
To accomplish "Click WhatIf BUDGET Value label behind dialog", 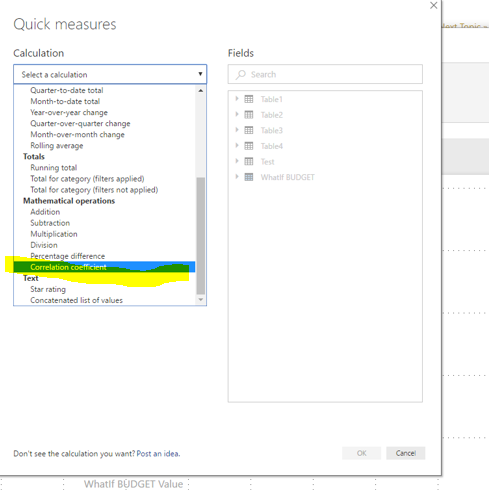I will [133, 484].
